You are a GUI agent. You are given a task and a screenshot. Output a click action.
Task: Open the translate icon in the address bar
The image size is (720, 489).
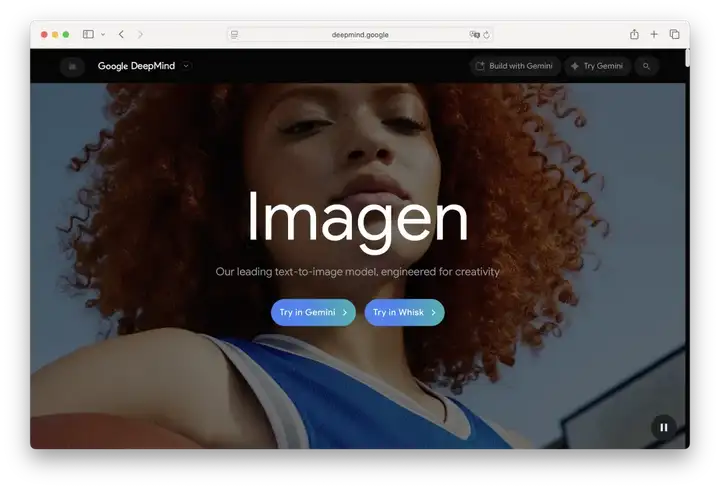point(474,34)
